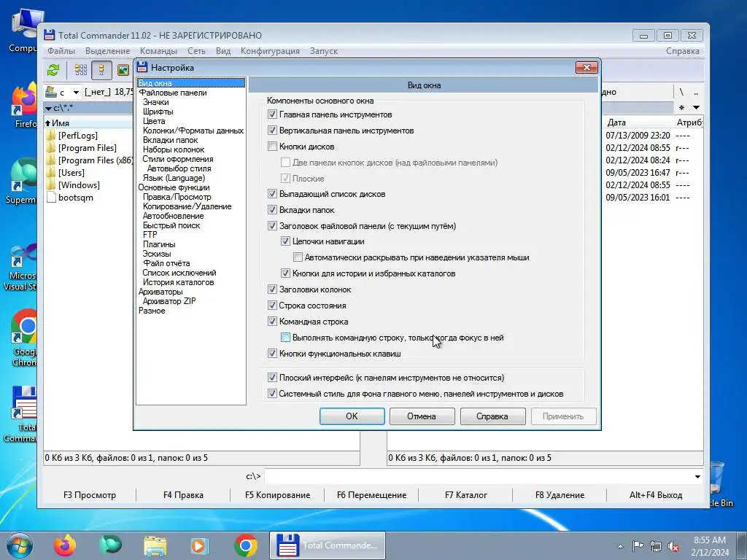Open the Сеть menu

[x=196, y=51]
